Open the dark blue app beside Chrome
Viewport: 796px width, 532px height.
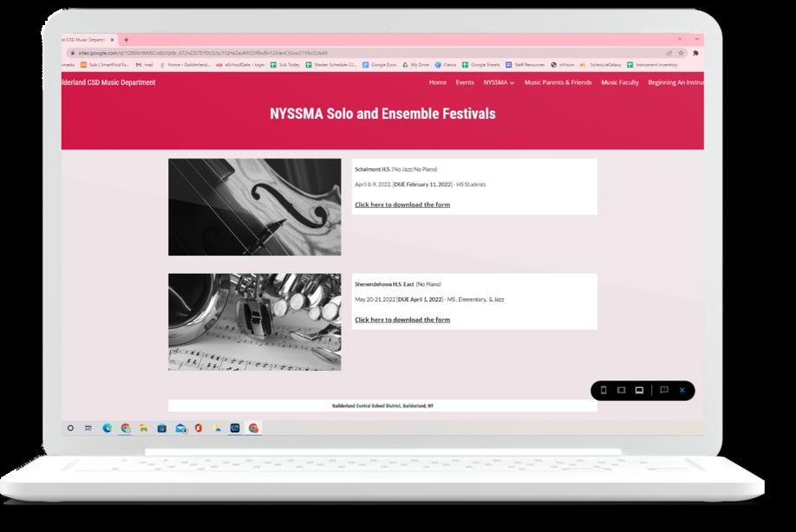tap(235, 428)
